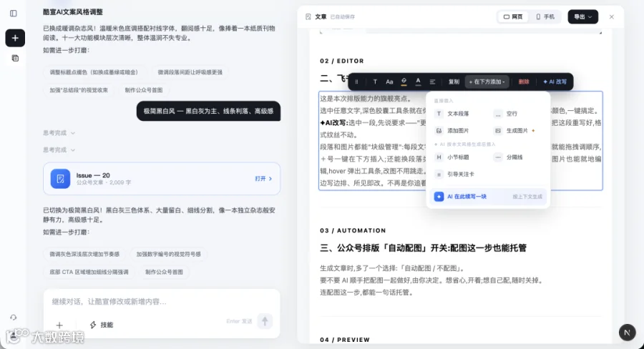Click the article document icon next to 文章
Image resolution: width=644 pixels, height=349 pixels.
(308, 17)
